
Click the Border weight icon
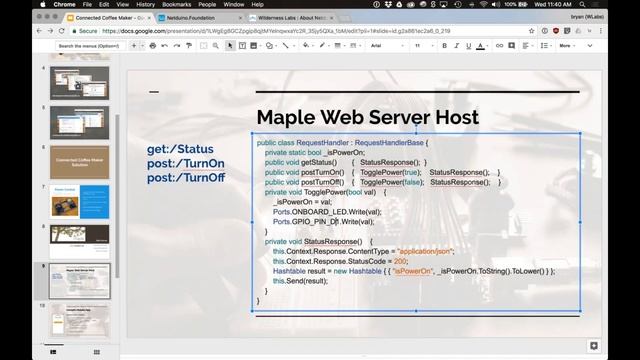pos(338,46)
